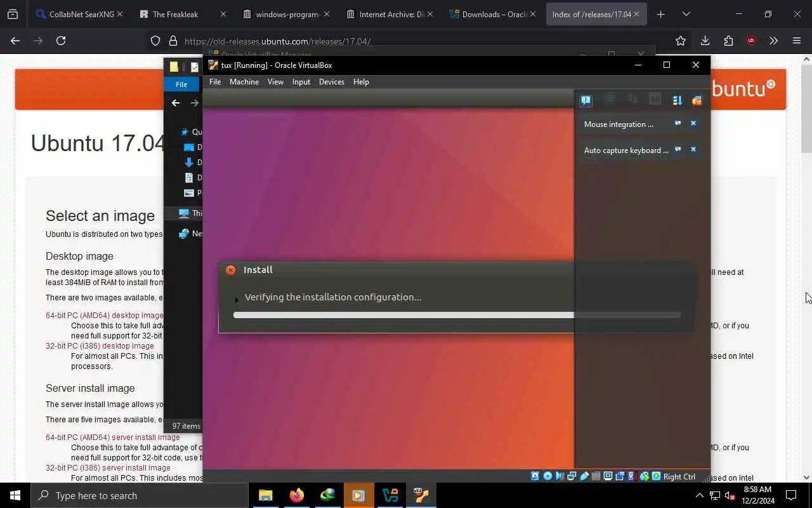Image resolution: width=812 pixels, height=508 pixels.
Task: Click the network adapters status icon
Action: click(x=572, y=476)
